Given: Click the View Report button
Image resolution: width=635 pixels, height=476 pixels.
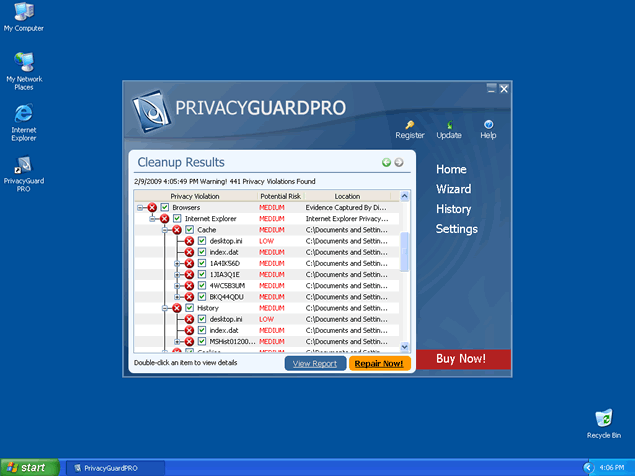Looking at the screenshot, I should 315,363.
